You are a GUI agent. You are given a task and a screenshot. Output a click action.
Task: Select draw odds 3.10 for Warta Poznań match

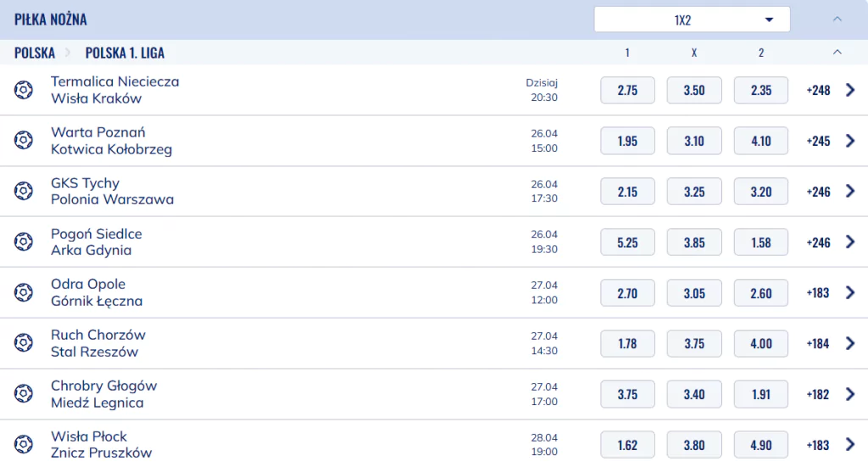coord(694,141)
